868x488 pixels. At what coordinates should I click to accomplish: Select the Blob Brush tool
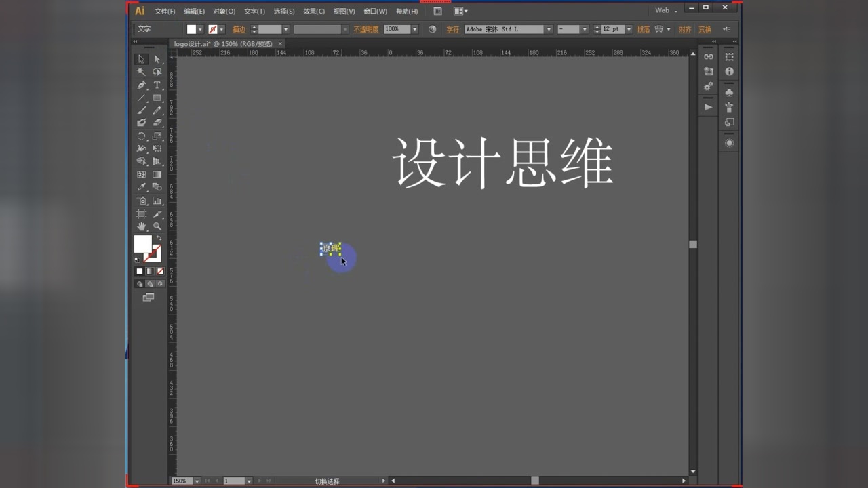tap(142, 123)
